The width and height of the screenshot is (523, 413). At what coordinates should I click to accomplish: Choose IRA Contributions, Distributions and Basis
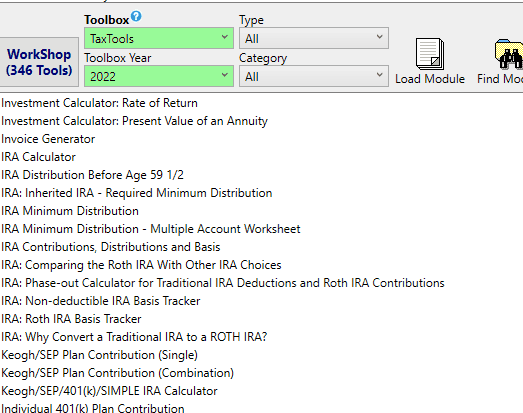(x=111, y=247)
